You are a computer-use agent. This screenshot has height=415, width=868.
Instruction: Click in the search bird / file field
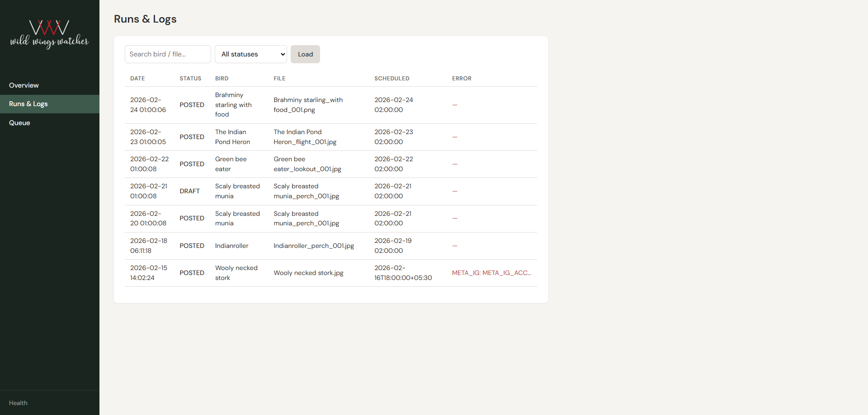coord(167,54)
